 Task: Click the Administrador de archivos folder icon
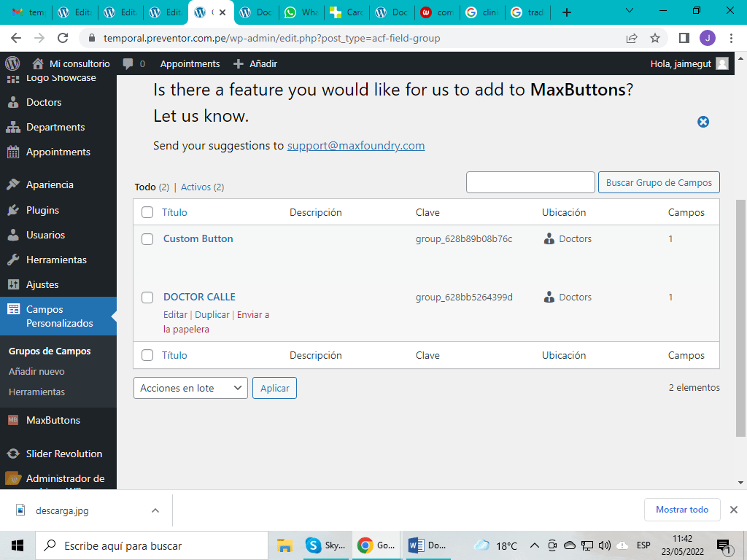(x=13, y=478)
